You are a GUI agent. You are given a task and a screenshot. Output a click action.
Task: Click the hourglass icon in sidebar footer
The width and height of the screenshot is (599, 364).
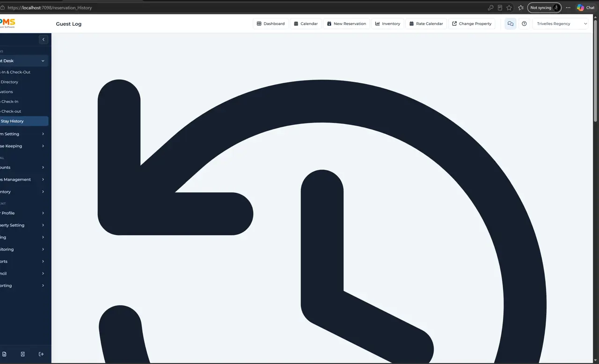pos(22,354)
